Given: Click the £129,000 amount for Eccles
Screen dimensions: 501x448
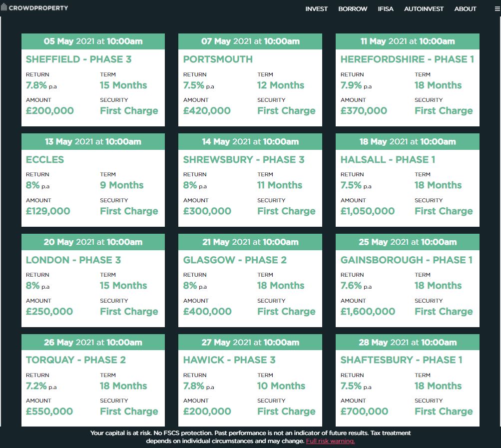Looking at the screenshot, I should pyautogui.click(x=48, y=211).
